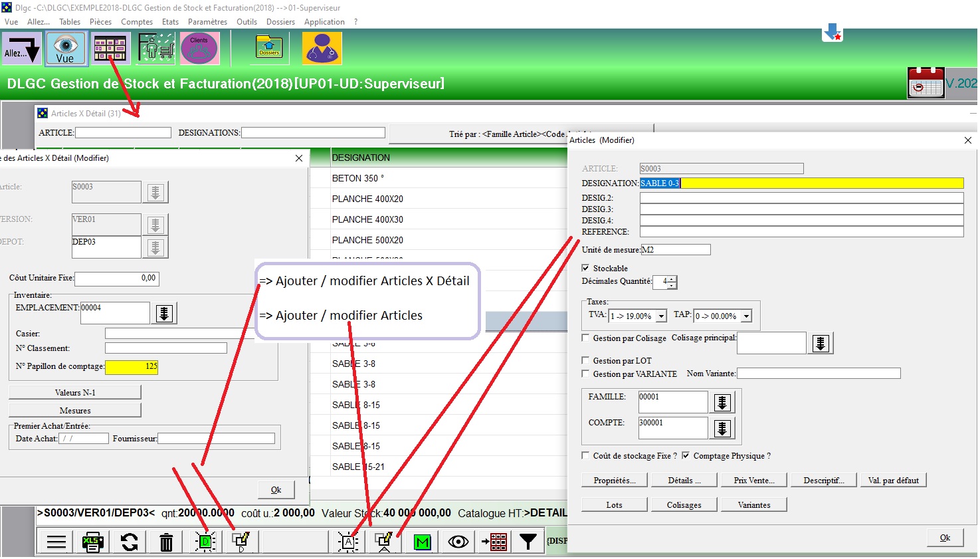Click the Unité de mesure M2 field
The image size is (980, 559).
pos(675,250)
